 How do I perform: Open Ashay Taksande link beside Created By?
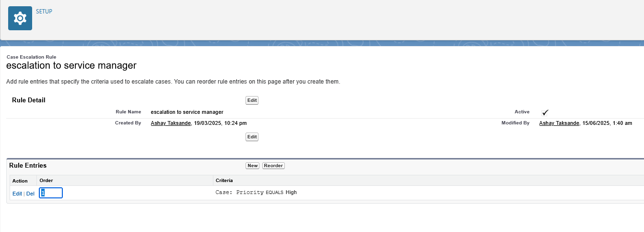(x=171, y=123)
